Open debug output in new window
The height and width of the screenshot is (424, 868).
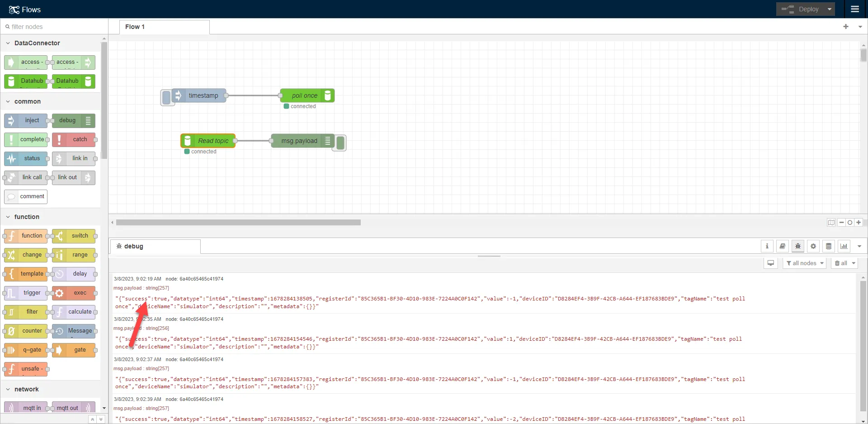771,263
